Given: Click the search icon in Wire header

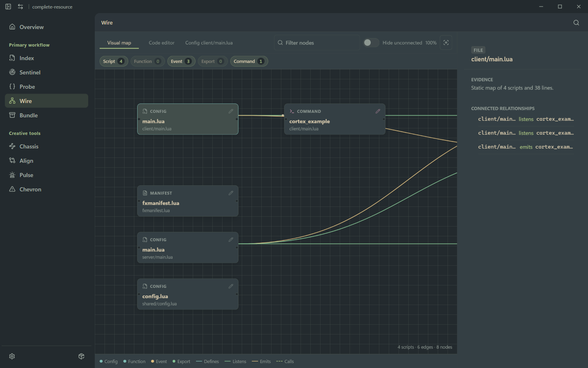Looking at the screenshot, I should click(576, 22).
